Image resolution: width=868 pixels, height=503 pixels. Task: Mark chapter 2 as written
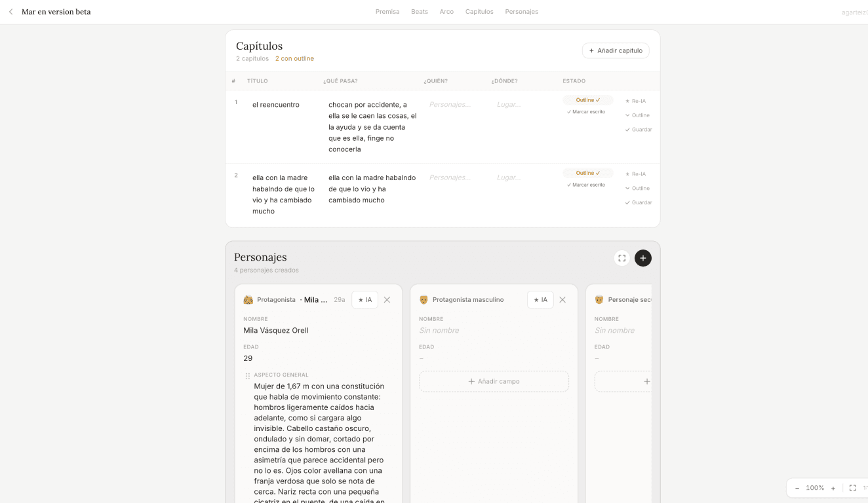586,185
